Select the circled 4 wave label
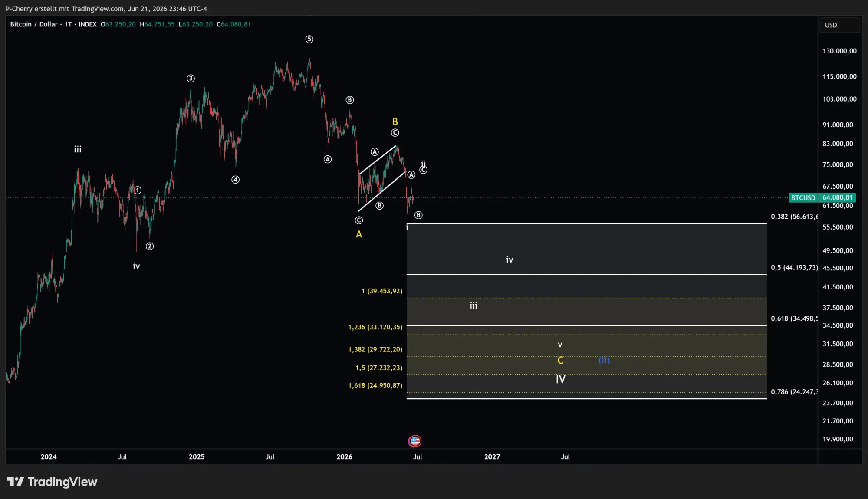The height and width of the screenshot is (499, 868). coord(235,180)
